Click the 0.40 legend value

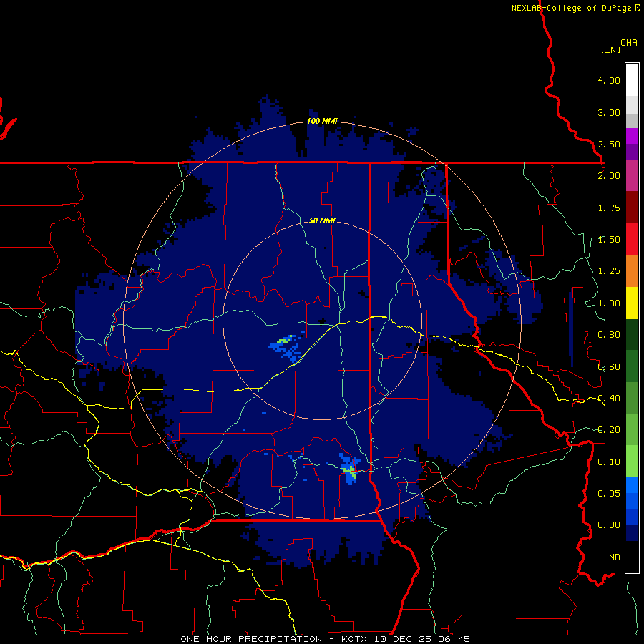(x=609, y=399)
